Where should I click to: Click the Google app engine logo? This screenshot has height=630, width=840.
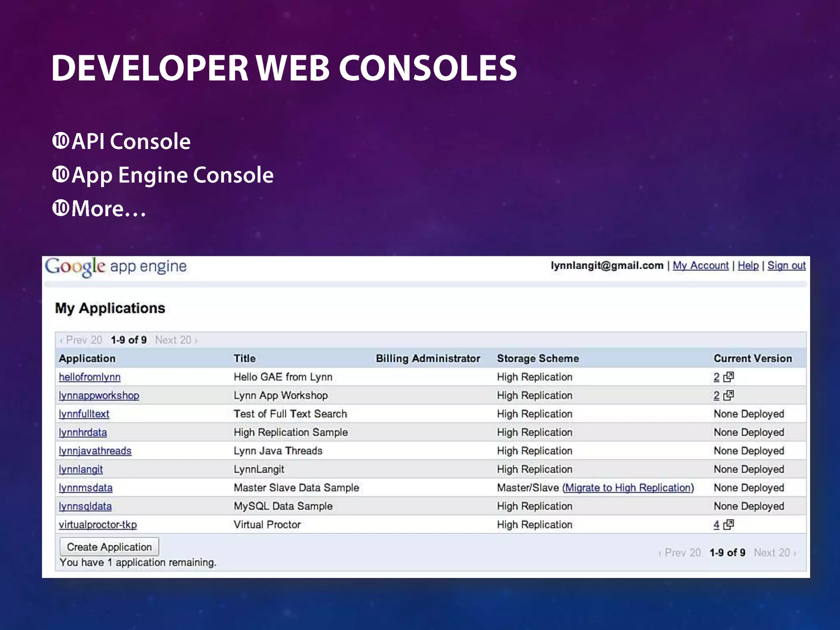[116, 267]
